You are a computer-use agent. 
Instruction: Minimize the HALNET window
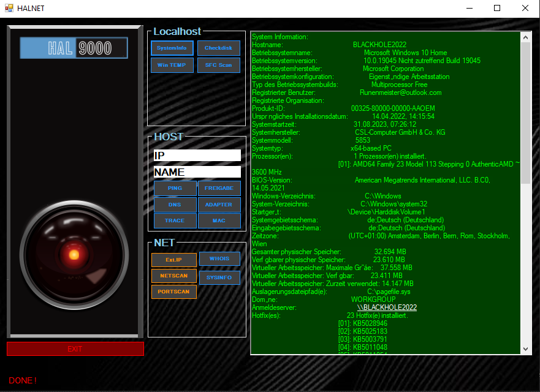pos(470,8)
